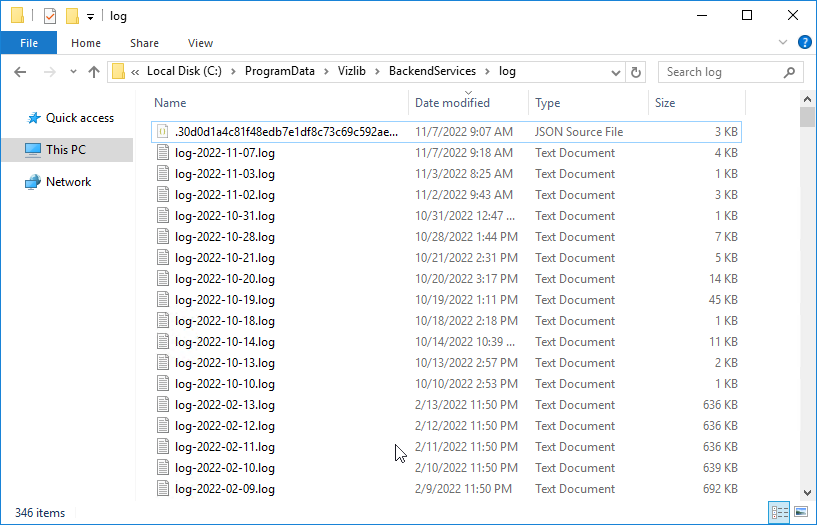Click in the Search log field
Viewport: 817px width, 525px height.
point(724,72)
